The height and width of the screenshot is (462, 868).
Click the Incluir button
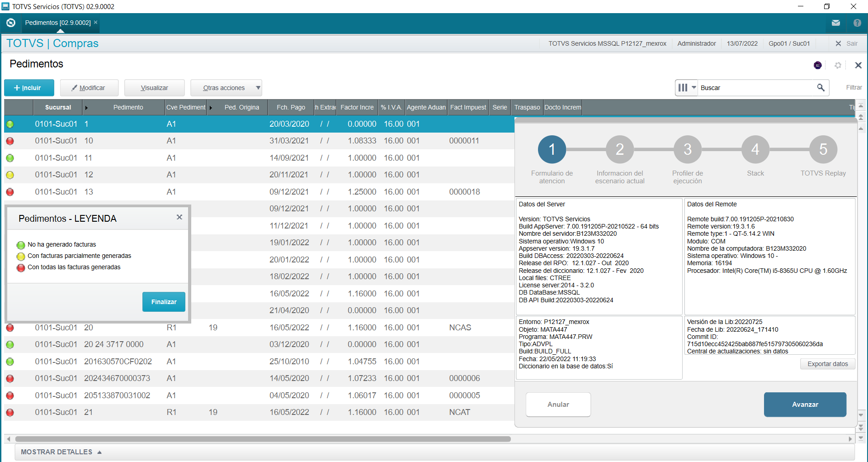(29, 88)
